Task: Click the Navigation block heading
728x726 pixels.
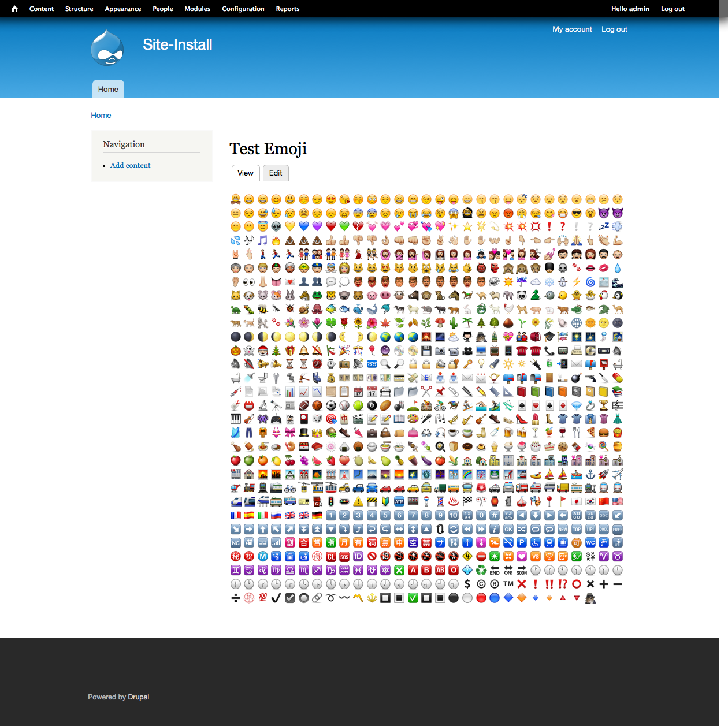Action: tap(124, 144)
